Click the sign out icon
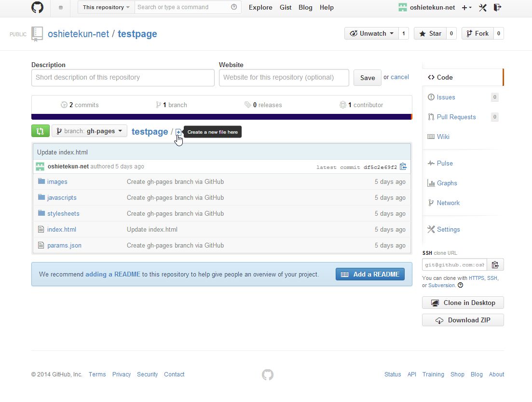Image resolution: width=532 pixels, height=402 pixels. pyautogui.click(x=497, y=7)
